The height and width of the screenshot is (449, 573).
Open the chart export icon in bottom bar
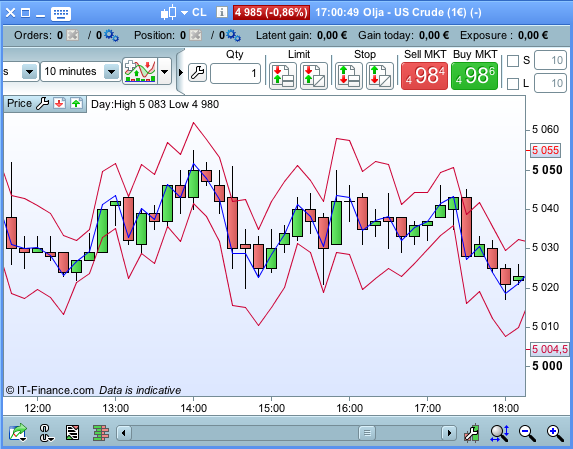[x=18, y=433]
